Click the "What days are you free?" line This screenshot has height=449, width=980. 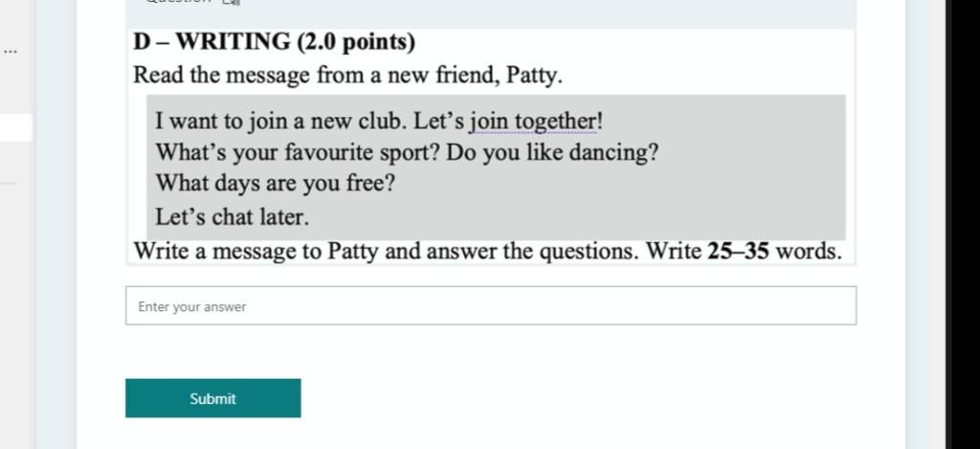[275, 184]
